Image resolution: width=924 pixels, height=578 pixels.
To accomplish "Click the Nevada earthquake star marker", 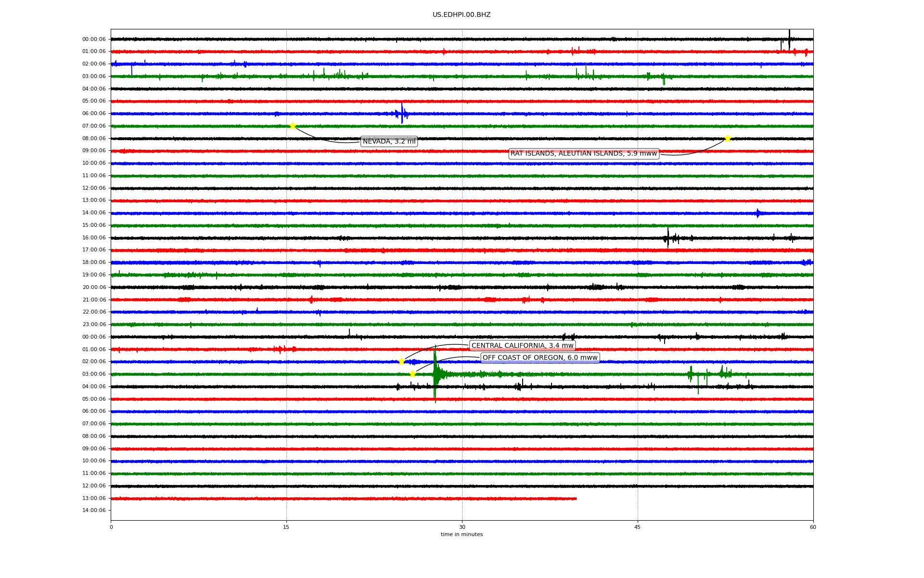I will click(293, 126).
